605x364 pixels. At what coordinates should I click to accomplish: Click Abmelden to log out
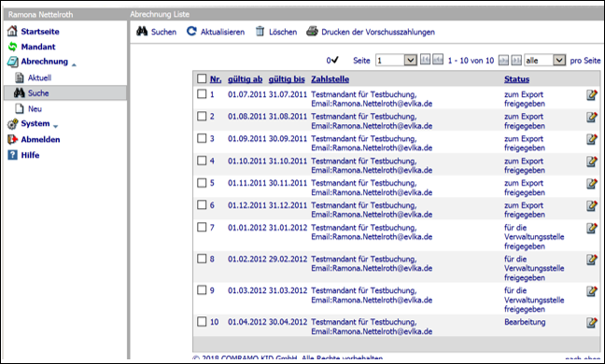(40, 139)
